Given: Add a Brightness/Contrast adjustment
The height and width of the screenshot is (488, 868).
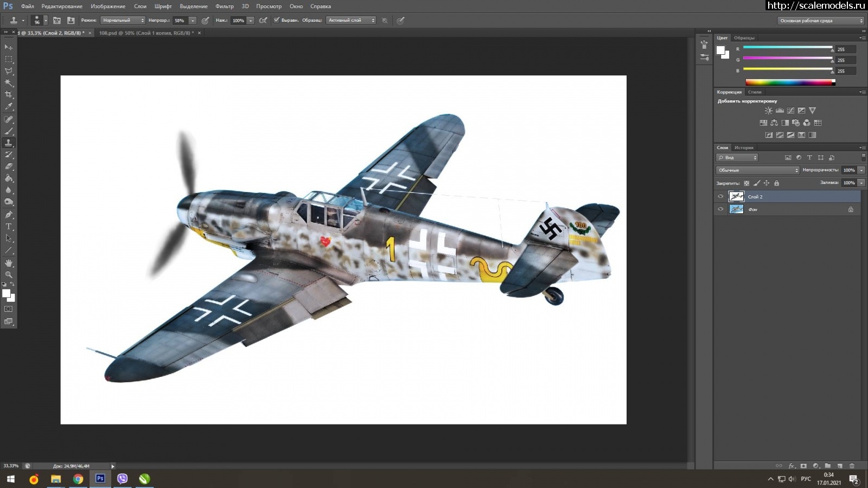Looking at the screenshot, I should point(768,111).
